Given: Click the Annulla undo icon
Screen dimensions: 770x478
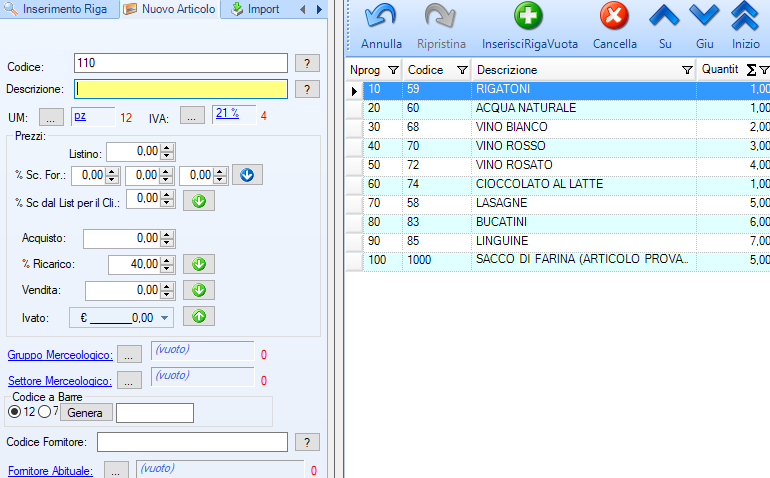Looking at the screenshot, I should (x=380, y=17).
